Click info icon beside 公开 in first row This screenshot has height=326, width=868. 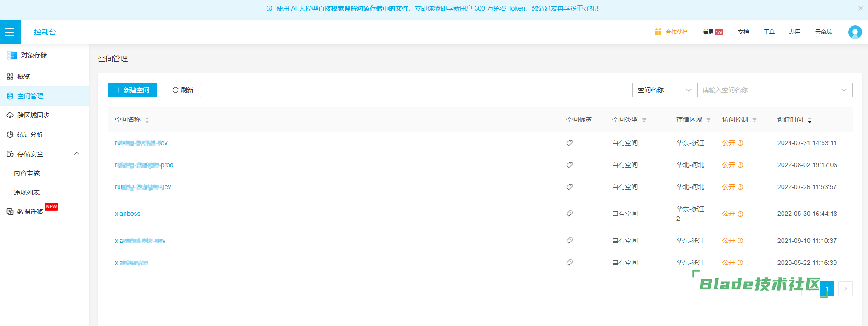[740, 143]
